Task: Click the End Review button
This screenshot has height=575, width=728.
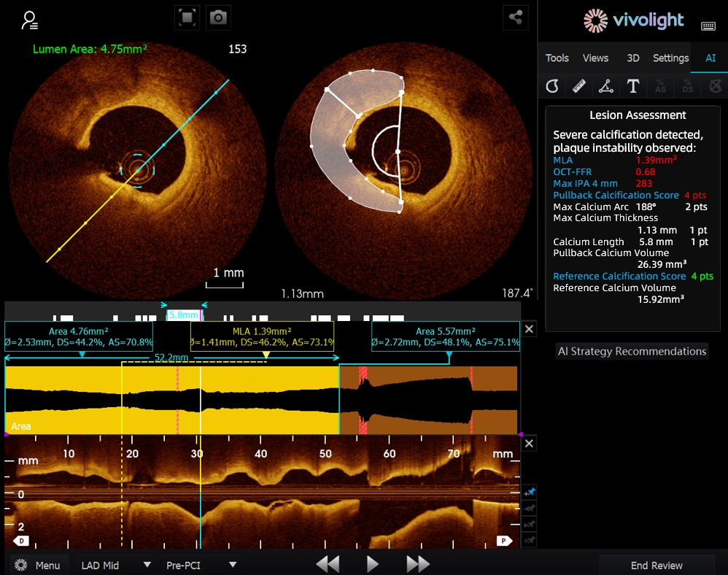Action: click(657, 565)
